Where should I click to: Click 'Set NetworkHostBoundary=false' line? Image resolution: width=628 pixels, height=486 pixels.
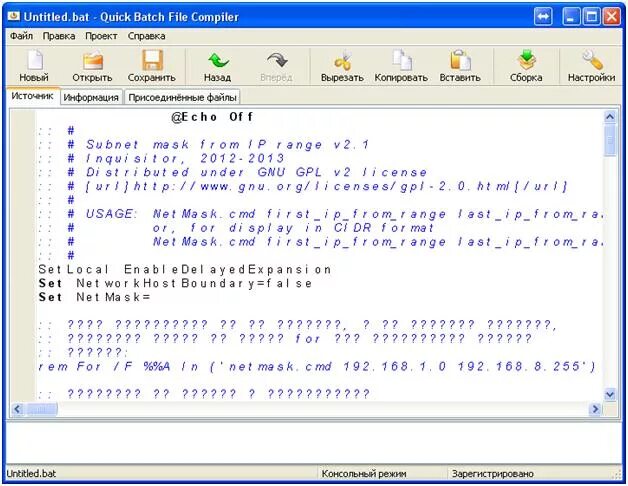(x=175, y=284)
